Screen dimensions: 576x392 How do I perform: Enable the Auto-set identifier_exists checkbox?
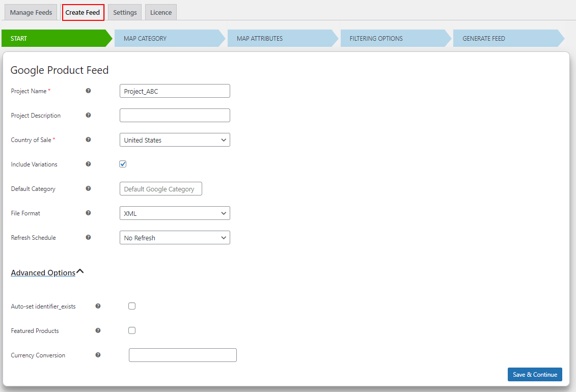tap(132, 306)
